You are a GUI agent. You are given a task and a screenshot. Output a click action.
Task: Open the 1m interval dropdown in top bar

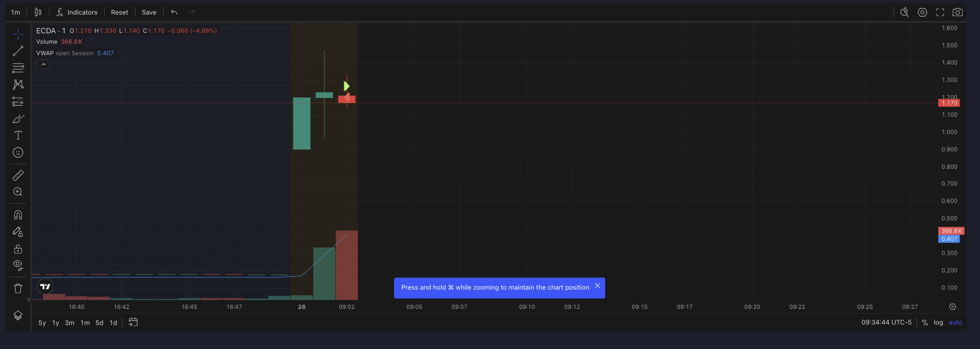coord(16,12)
